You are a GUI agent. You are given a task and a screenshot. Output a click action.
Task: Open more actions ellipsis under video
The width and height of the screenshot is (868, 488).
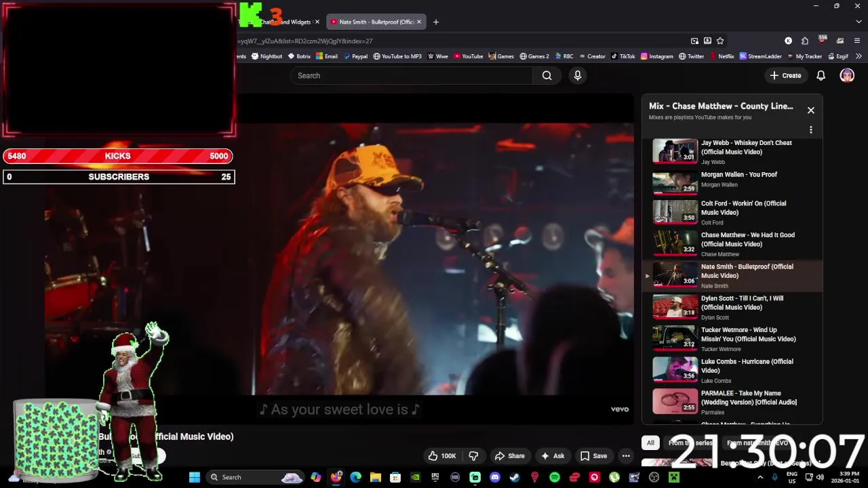pos(626,455)
